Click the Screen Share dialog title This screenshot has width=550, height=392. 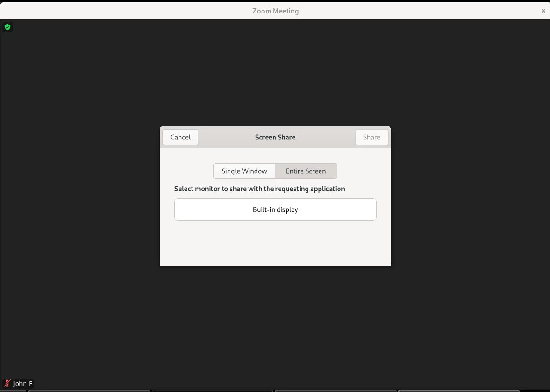(x=275, y=137)
